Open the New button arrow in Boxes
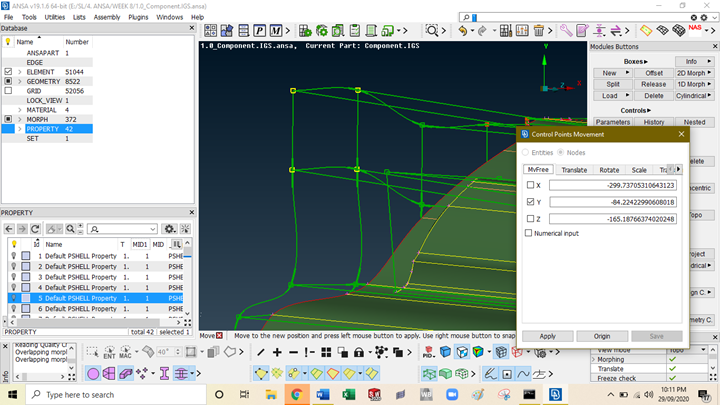Image resolution: width=720 pixels, height=405 pixels. [627, 73]
